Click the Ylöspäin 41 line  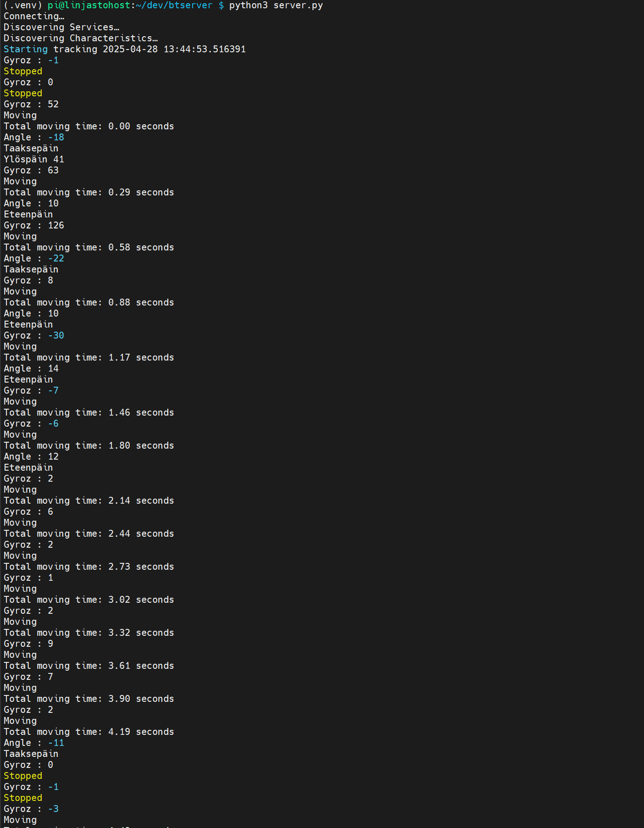coord(34,160)
